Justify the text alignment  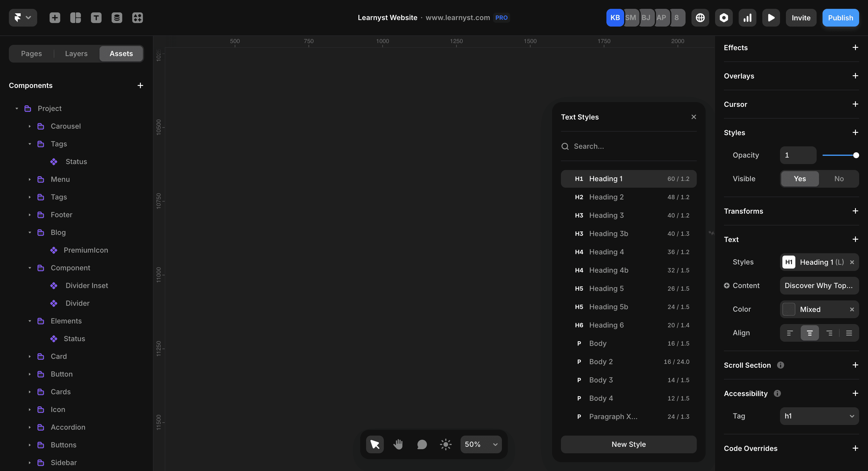849,333
